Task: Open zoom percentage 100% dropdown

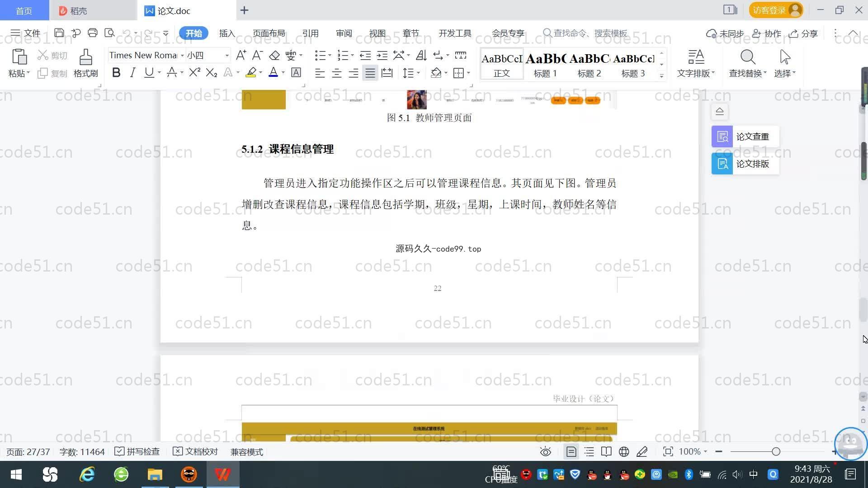Action: [693, 451]
